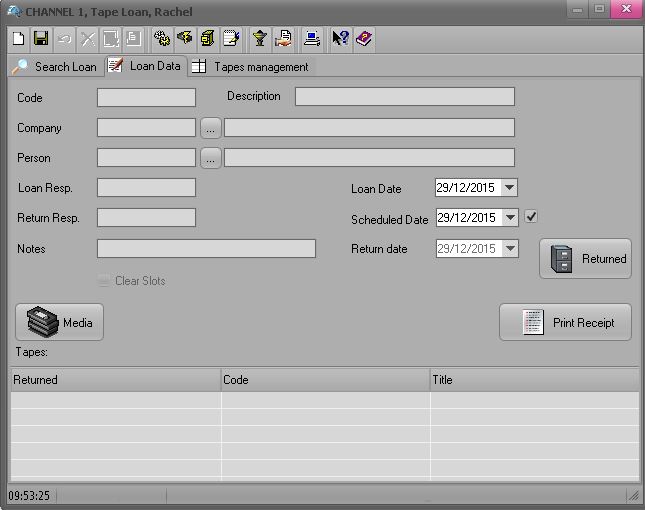
Task: Click the filter funnel toolbar icon
Action: pyautogui.click(x=259, y=39)
